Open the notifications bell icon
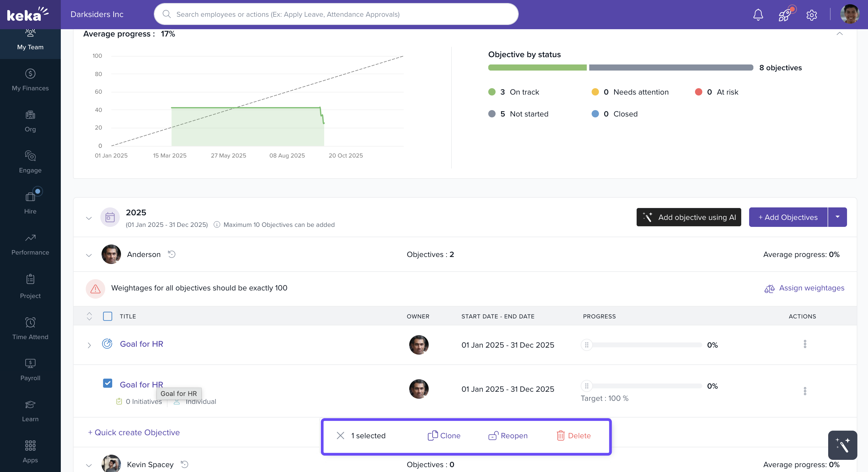 [758, 15]
